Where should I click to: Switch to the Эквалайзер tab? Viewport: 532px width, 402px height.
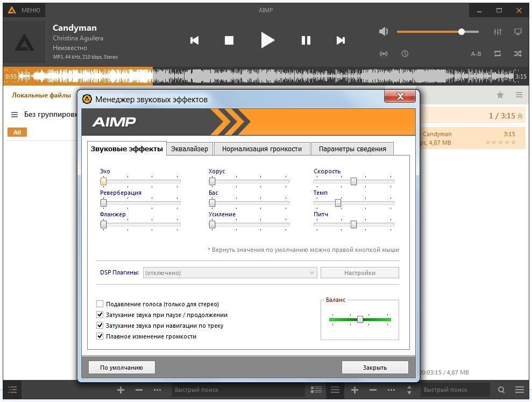point(189,149)
